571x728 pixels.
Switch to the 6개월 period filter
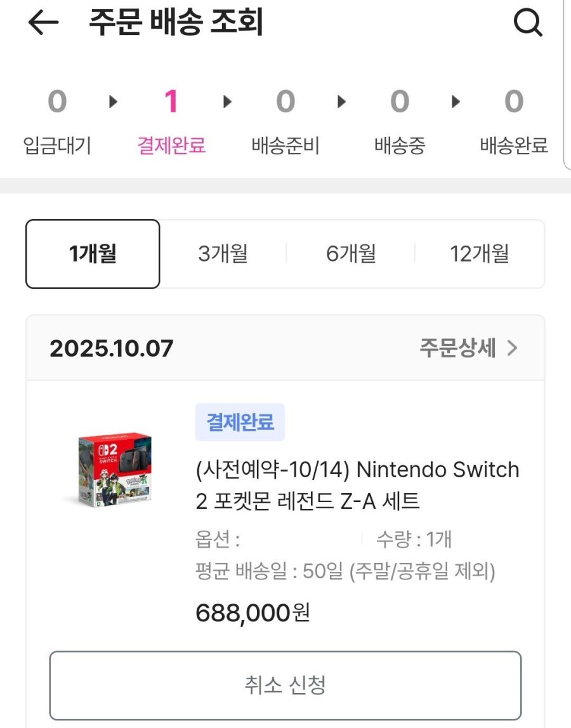tap(351, 254)
